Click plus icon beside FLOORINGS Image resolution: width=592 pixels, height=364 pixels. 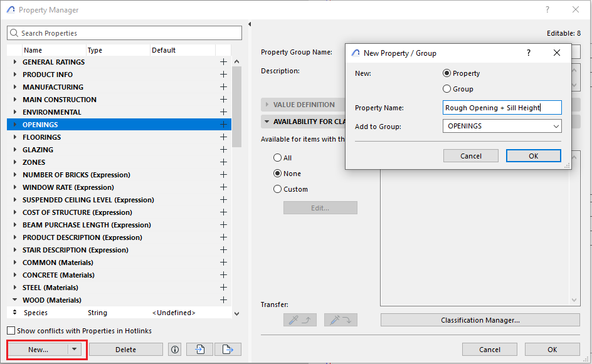tap(223, 137)
